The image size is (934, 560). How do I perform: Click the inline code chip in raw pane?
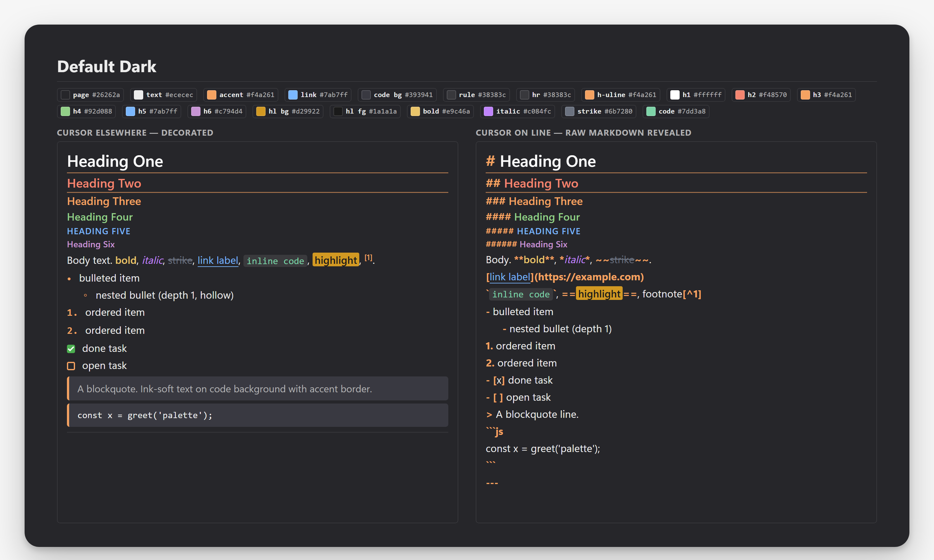coord(521,294)
